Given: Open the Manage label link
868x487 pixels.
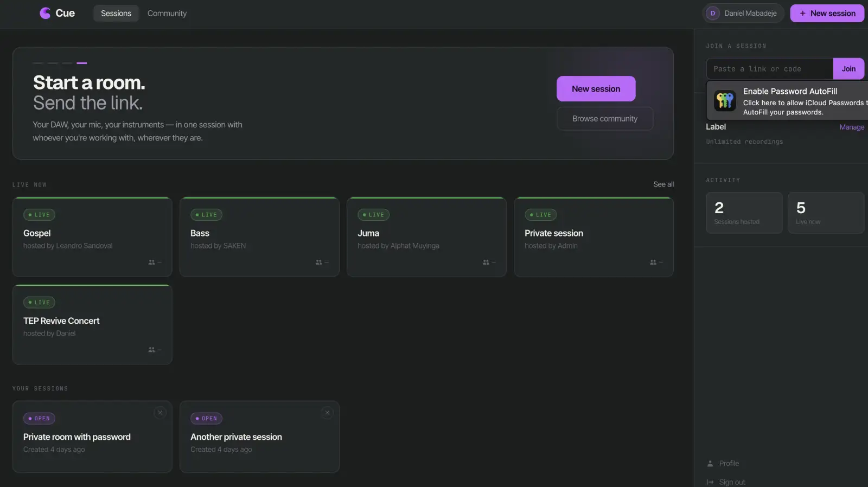Looking at the screenshot, I should [852, 127].
